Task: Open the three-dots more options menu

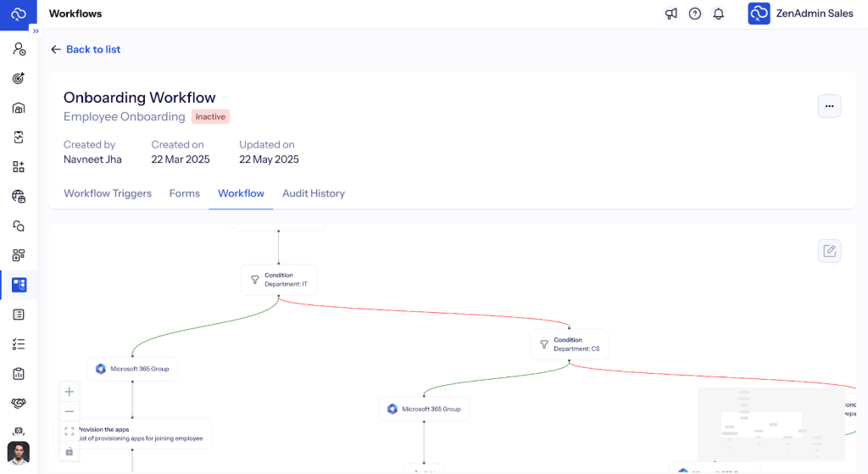Action: point(829,106)
